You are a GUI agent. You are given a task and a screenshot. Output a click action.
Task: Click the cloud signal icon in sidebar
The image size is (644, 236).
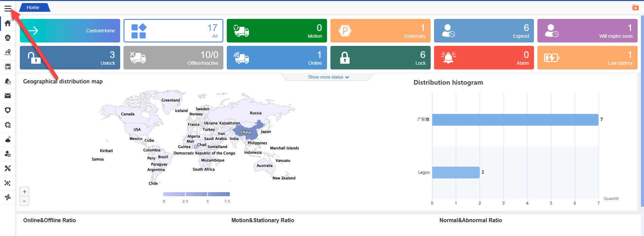8,139
